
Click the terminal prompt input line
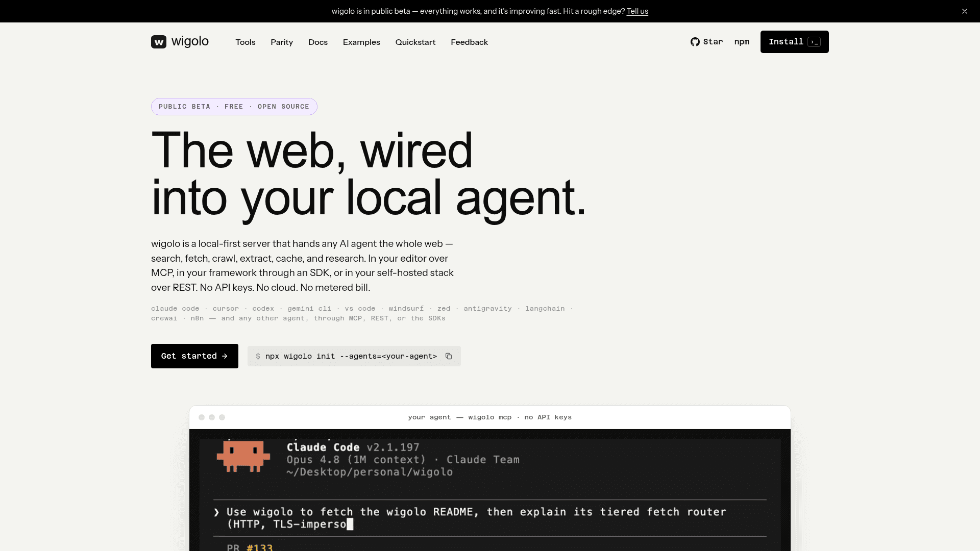[x=490, y=518]
